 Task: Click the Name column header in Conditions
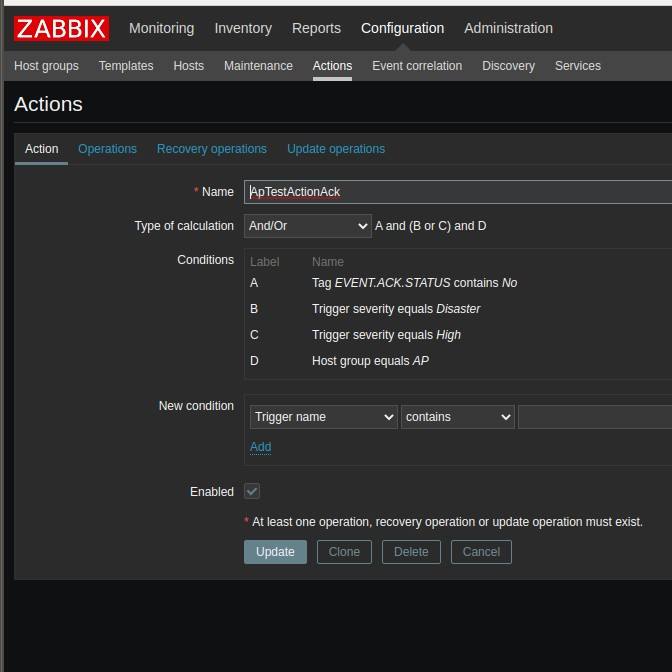328,262
